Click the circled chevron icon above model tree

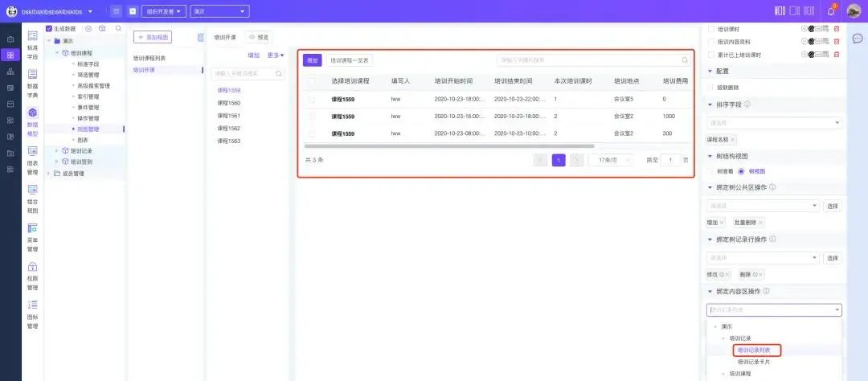point(88,28)
